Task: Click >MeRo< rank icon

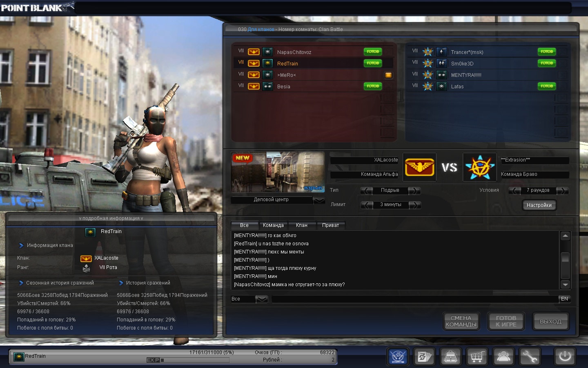Action: pos(267,75)
